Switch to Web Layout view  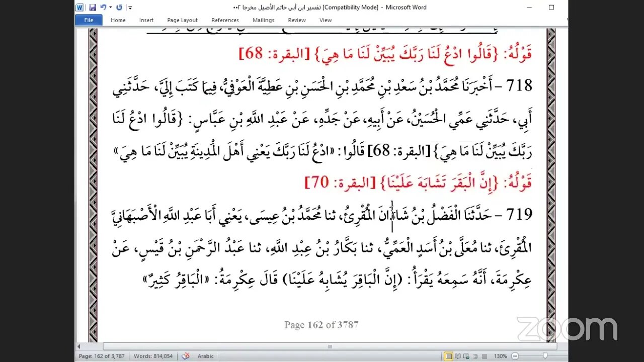pos(466,356)
